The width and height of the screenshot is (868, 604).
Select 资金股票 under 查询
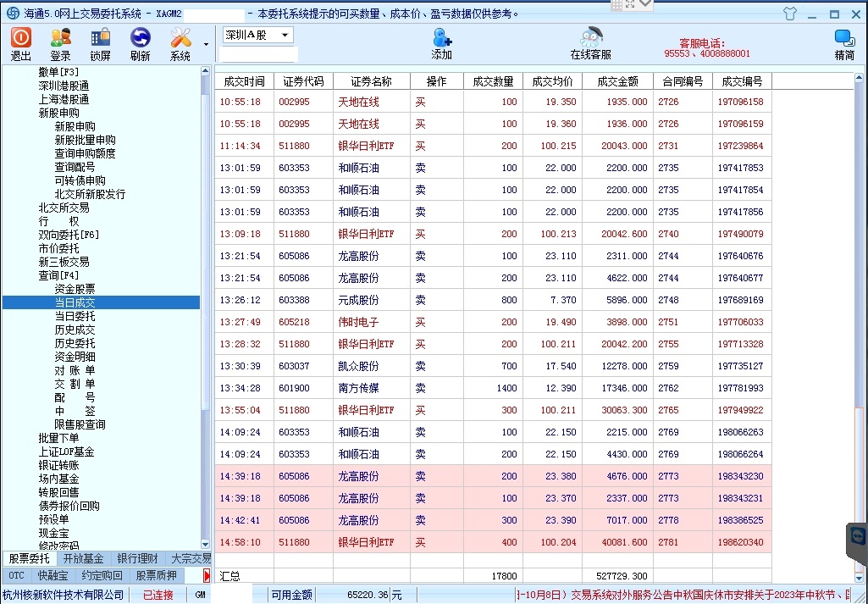[x=75, y=289]
